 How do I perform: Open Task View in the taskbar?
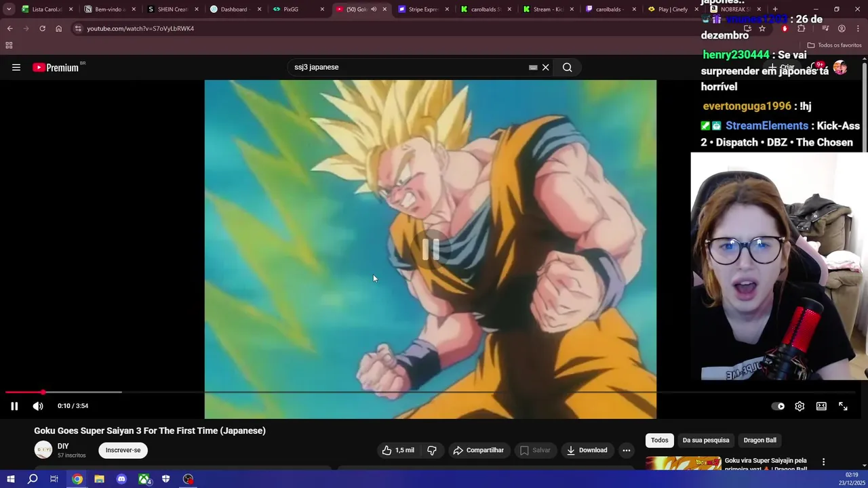click(54, 479)
